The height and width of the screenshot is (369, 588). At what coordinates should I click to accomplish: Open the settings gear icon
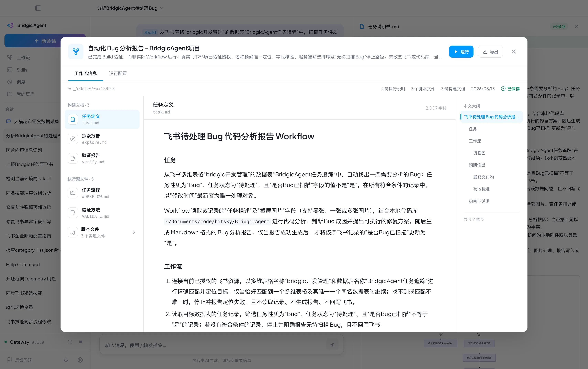click(x=80, y=360)
